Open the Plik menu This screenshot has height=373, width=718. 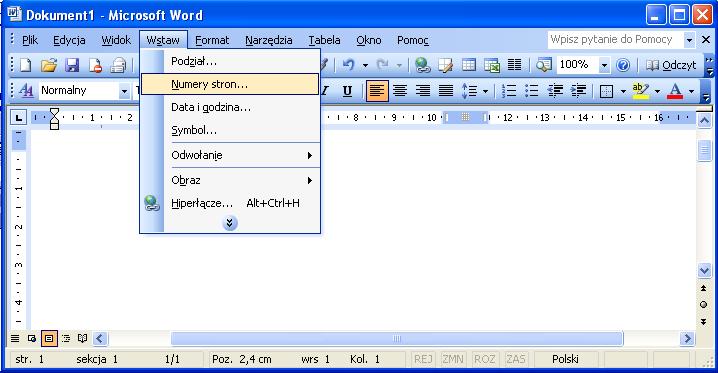pyautogui.click(x=30, y=40)
